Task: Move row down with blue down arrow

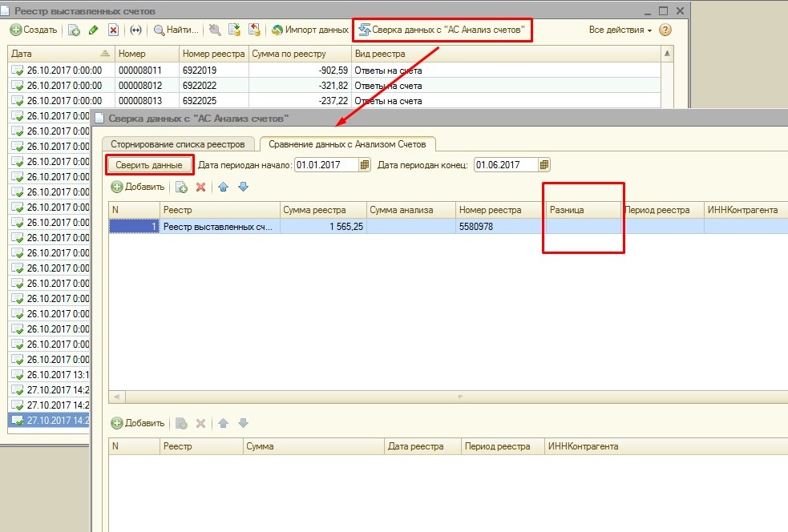Action: (x=243, y=187)
